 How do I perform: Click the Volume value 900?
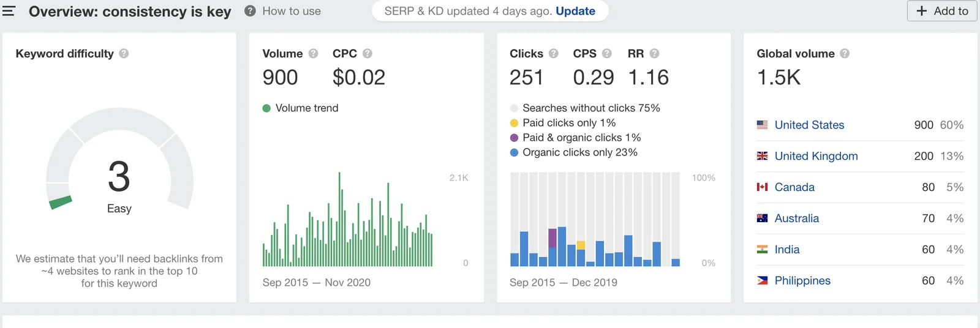[280, 78]
